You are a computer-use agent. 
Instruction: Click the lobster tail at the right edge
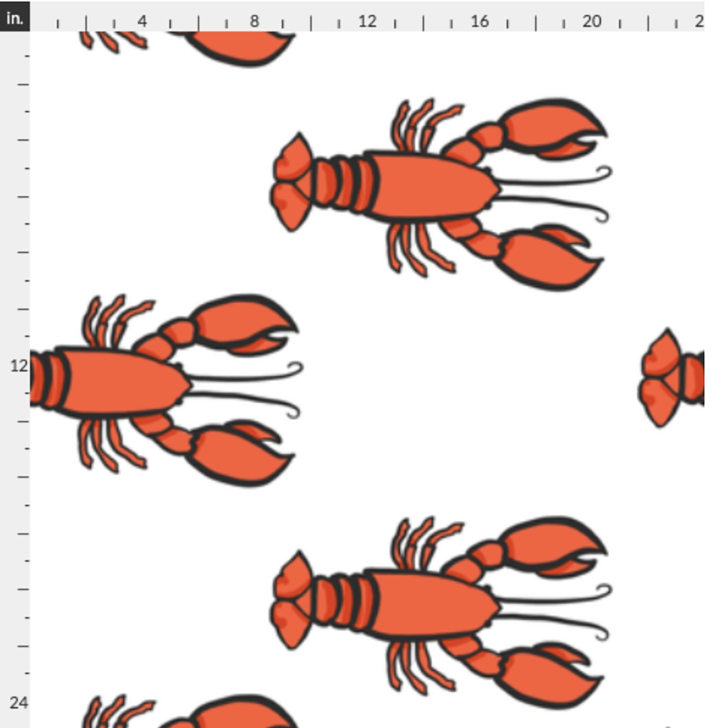click(671, 378)
